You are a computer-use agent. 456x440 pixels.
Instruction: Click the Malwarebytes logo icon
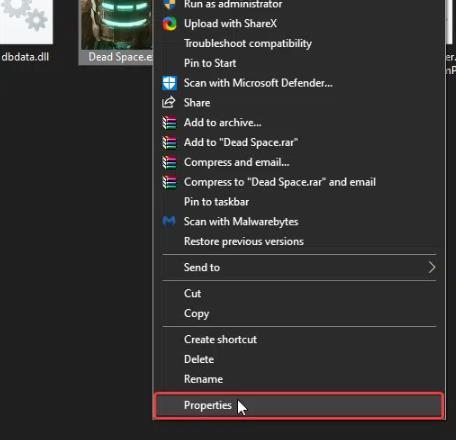169,221
